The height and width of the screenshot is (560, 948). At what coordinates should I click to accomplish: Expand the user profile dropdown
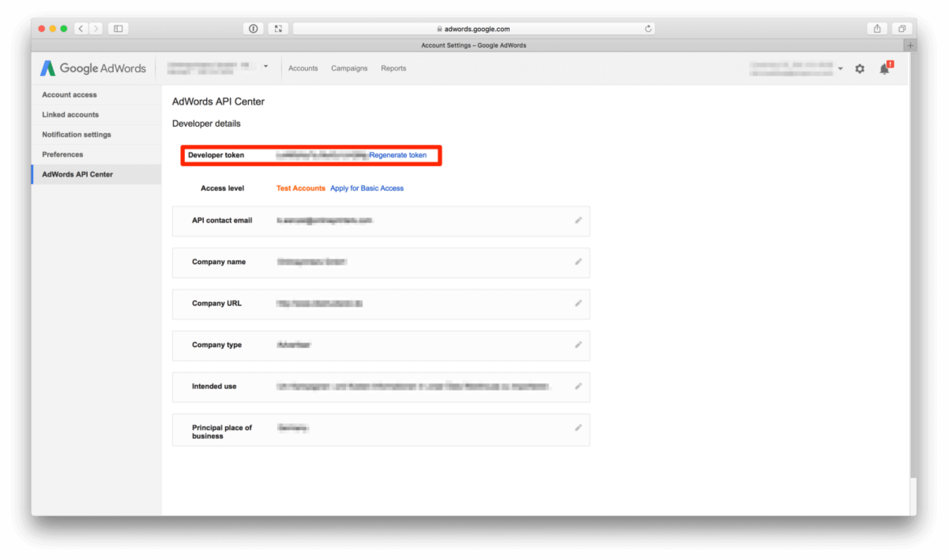click(x=839, y=68)
